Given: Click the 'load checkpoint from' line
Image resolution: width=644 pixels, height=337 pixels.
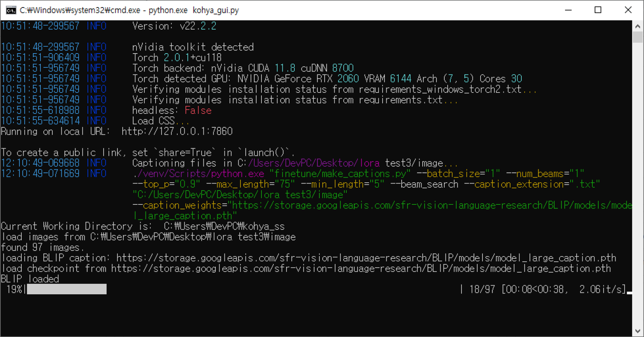Looking at the screenshot, I should pos(306,268).
